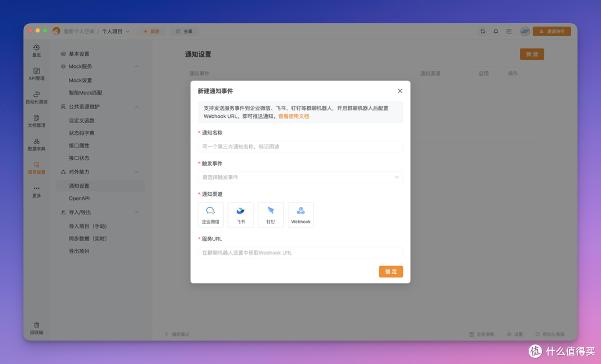Open 数据字典 in the left sidebar
Viewport: 601px width, 364px height.
[36, 145]
